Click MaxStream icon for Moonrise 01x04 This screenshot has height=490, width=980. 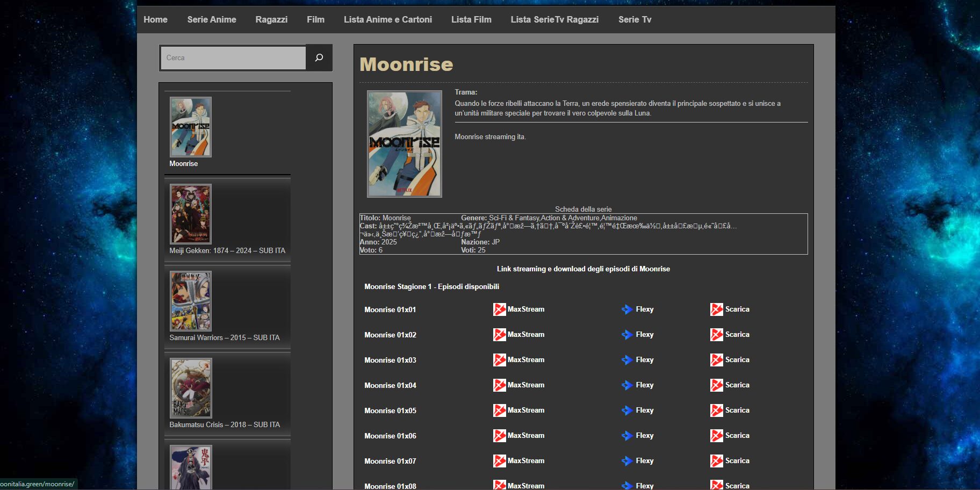pyautogui.click(x=500, y=385)
